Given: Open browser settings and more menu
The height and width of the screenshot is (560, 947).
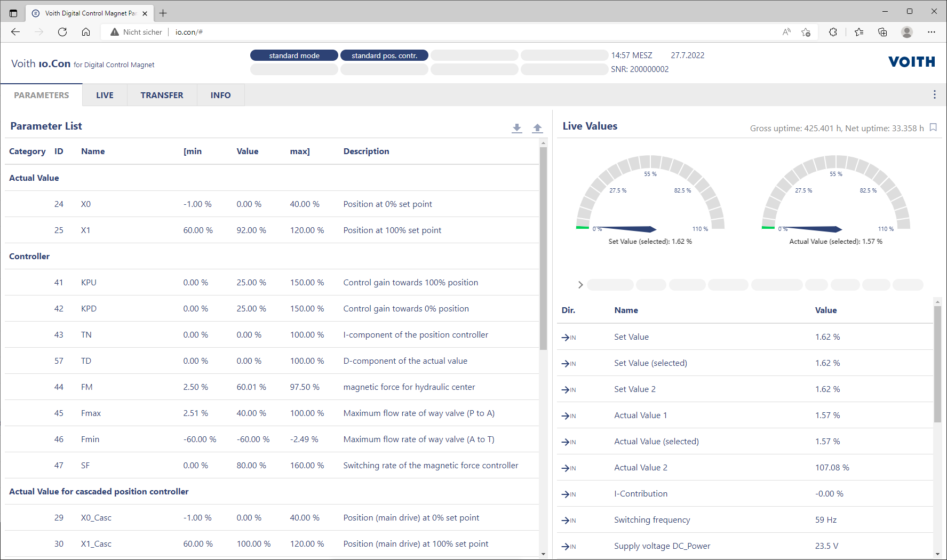Looking at the screenshot, I should 932,32.
